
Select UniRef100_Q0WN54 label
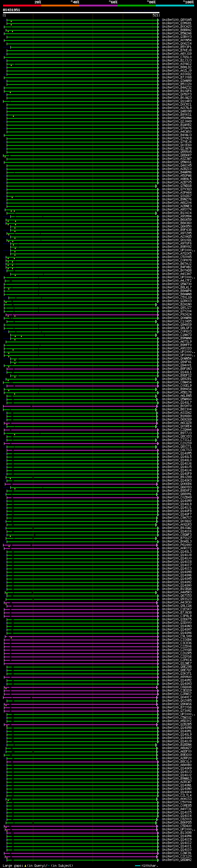point(177,358)
